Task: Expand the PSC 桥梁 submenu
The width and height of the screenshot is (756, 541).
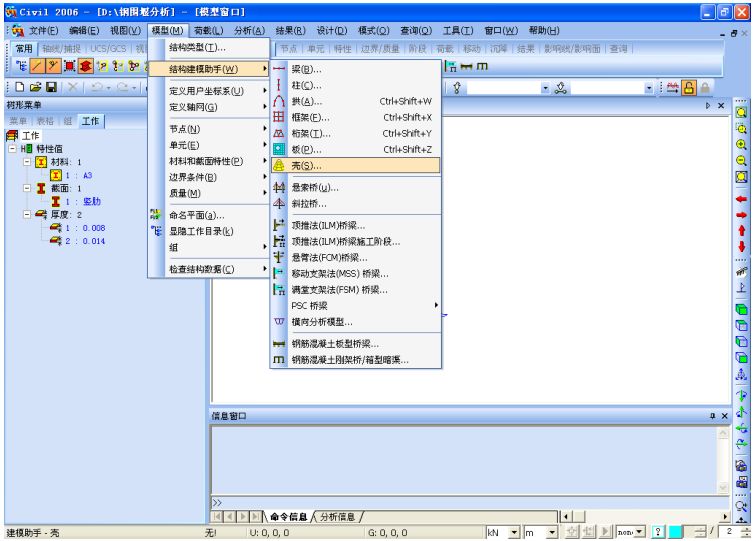Action: click(x=356, y=305)
